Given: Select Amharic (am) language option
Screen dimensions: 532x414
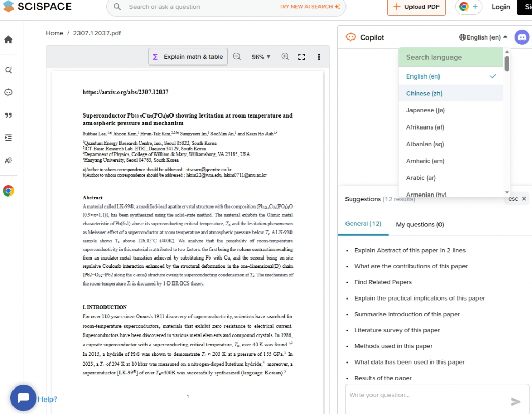Looking at the screenshot, I should pyautogui.click(x=451, y=161).
